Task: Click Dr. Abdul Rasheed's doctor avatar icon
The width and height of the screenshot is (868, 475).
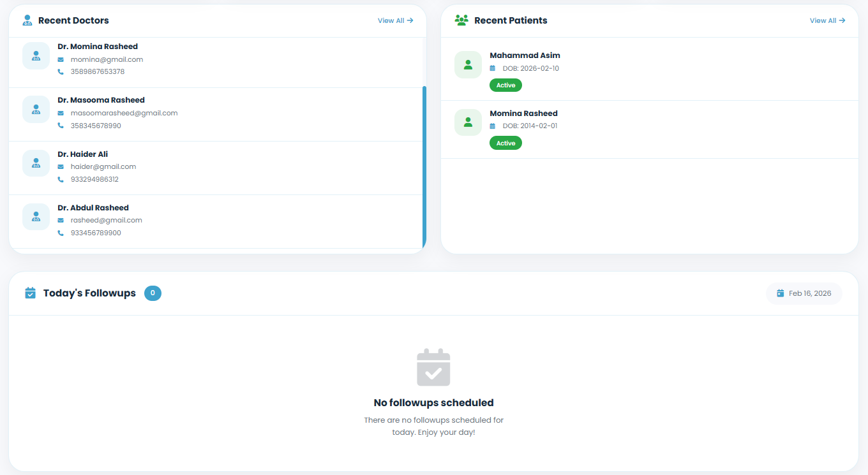Action: (x=36, y=217)
